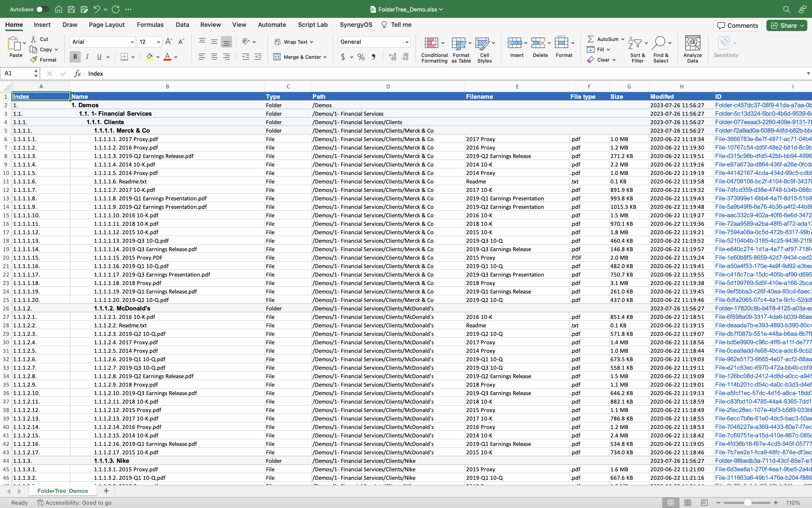
Task: Click the Cut scissors icon
Action: click(34, 39)
